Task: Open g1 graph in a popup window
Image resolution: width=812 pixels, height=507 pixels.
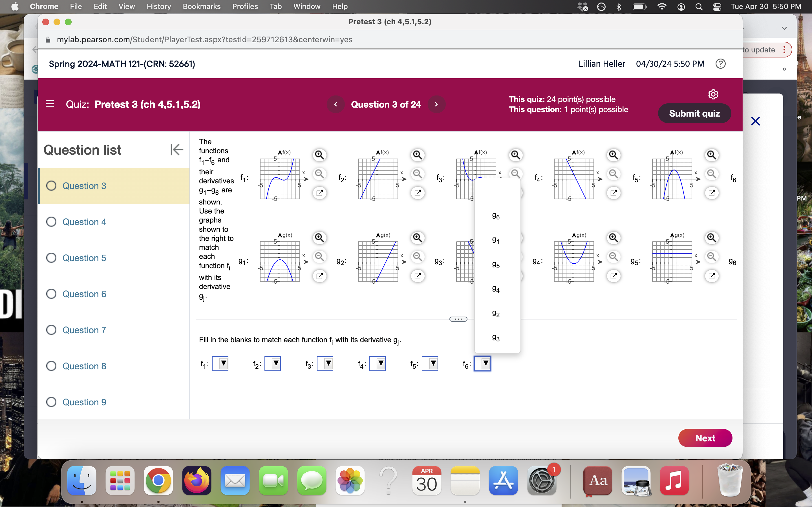Action: [x=319, y=276]
